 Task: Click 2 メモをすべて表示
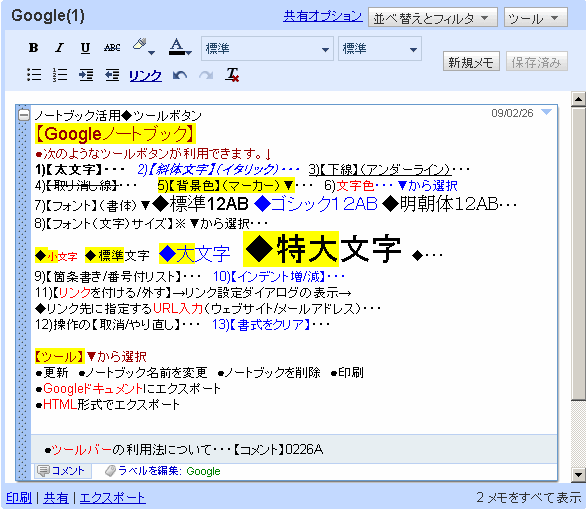click(528, 497)
